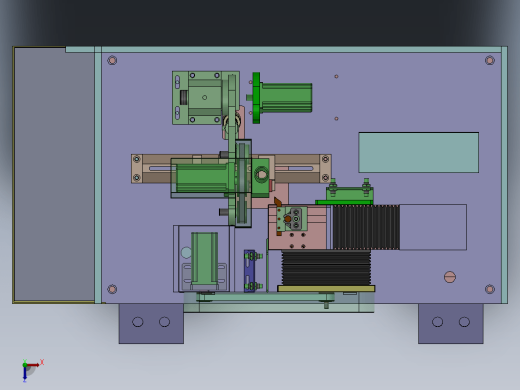Pick the top-left corner mounting screw
This screenshot has width=520, height=390.
(x=112, y=60)
